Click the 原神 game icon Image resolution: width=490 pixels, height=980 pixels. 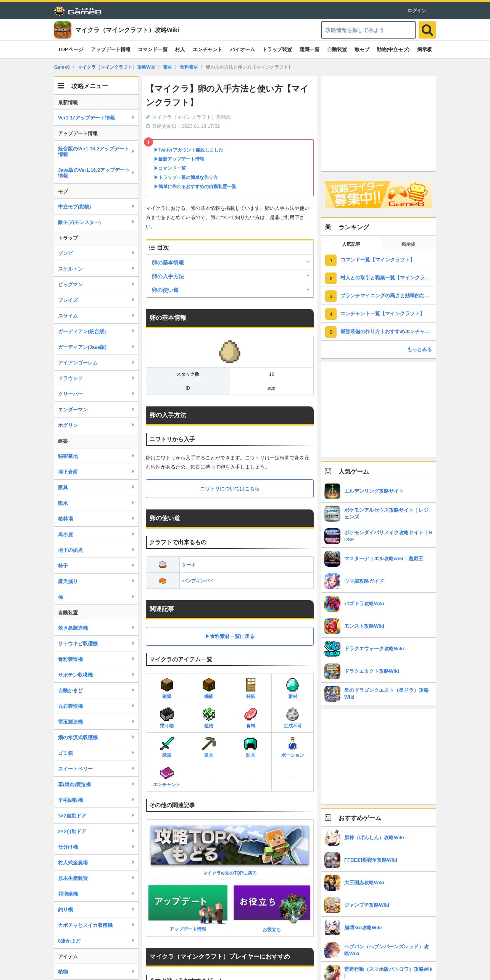tap(332, 838)
